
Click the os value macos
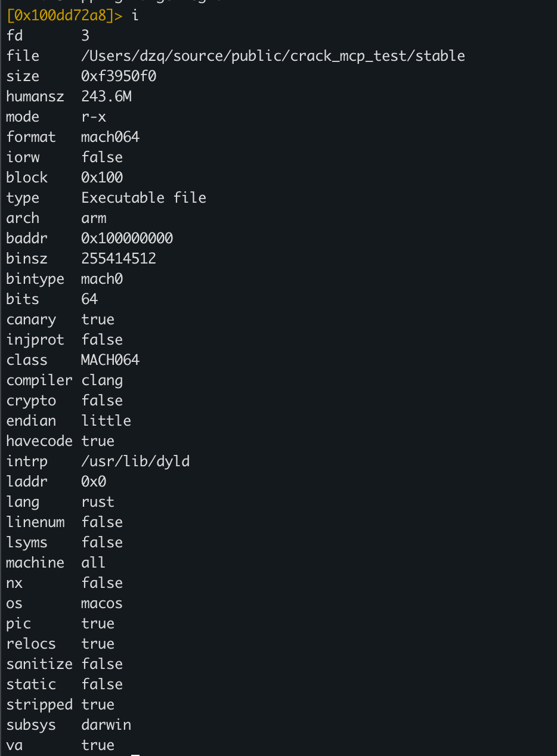102,603
